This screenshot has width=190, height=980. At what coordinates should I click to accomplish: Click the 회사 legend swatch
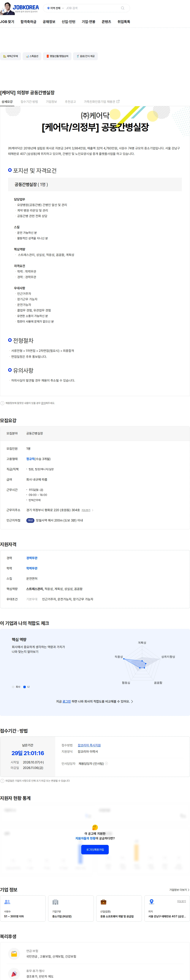tap(13, 687)
